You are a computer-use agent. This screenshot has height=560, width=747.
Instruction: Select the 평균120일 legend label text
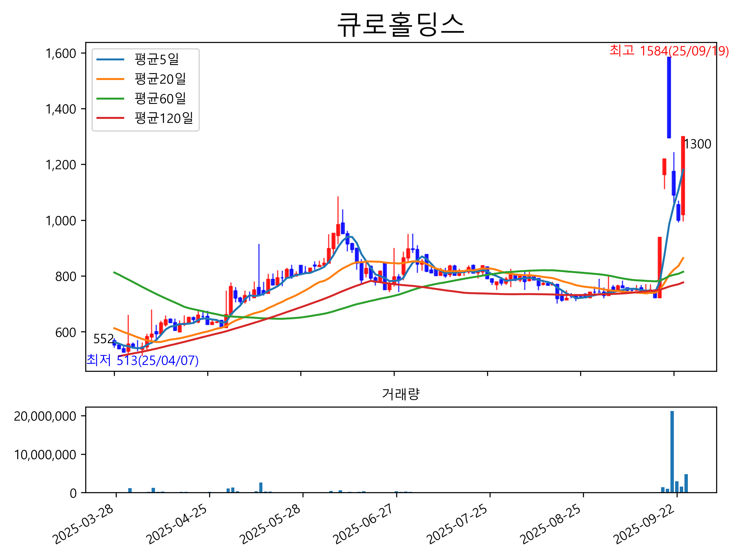pos(163,118)
